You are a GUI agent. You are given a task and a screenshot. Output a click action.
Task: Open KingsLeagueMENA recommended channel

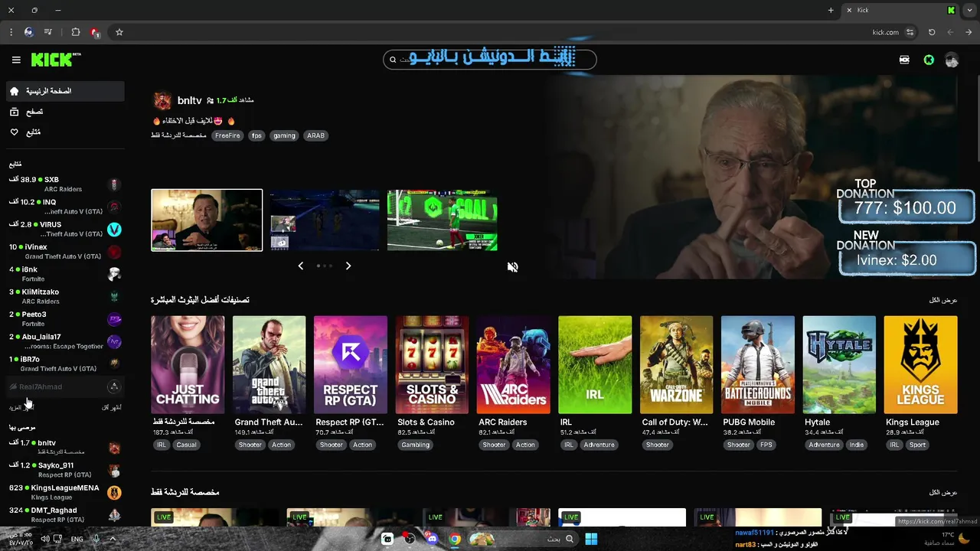65,492
